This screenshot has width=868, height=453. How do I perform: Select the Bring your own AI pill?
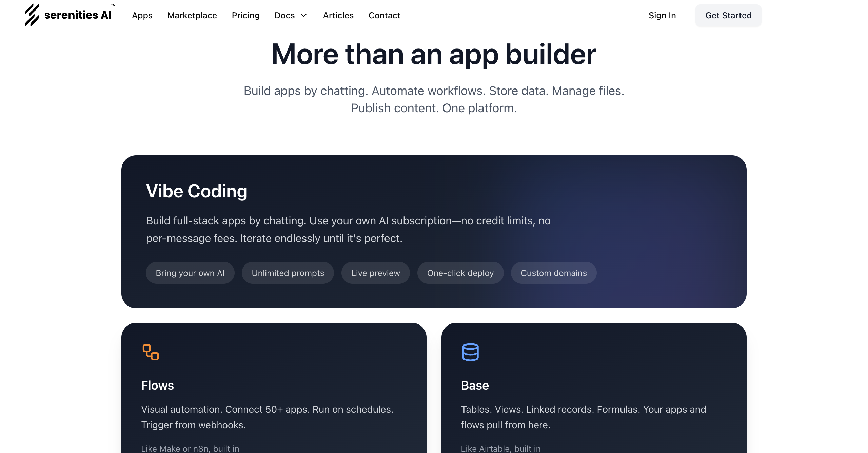(190, 273)
